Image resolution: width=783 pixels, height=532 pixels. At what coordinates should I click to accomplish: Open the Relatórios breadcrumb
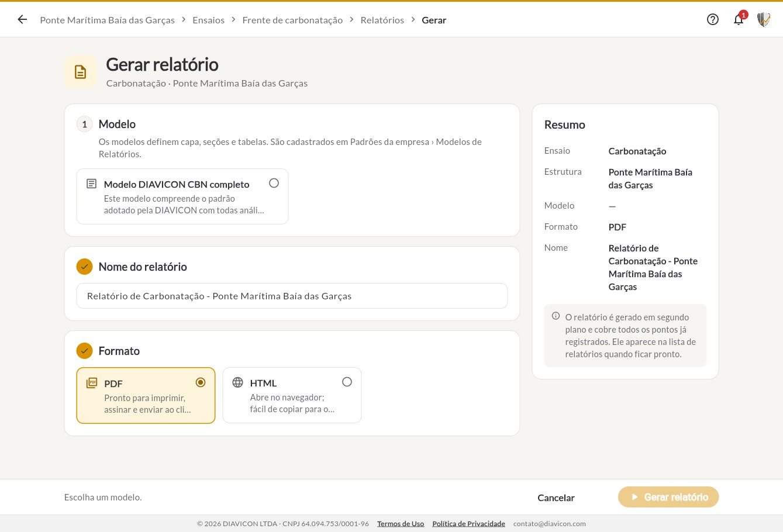(382, 20)
